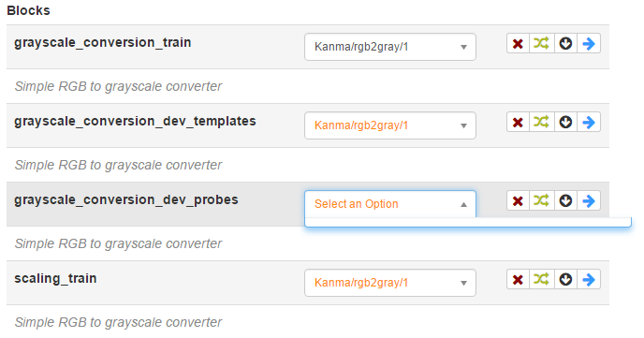Click the down-arrow circle icon for scaling_train
Screen dimensions: 644x338
tap(565, 280)
